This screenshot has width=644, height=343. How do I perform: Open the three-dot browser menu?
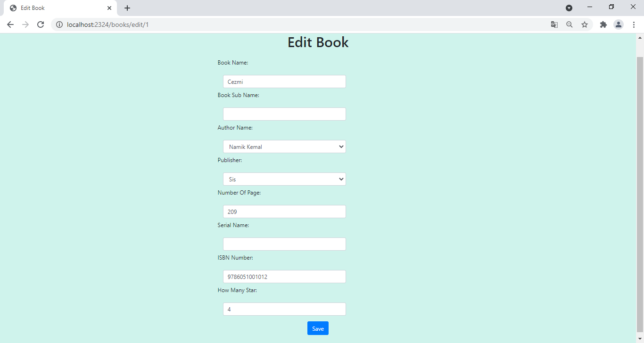635,24
